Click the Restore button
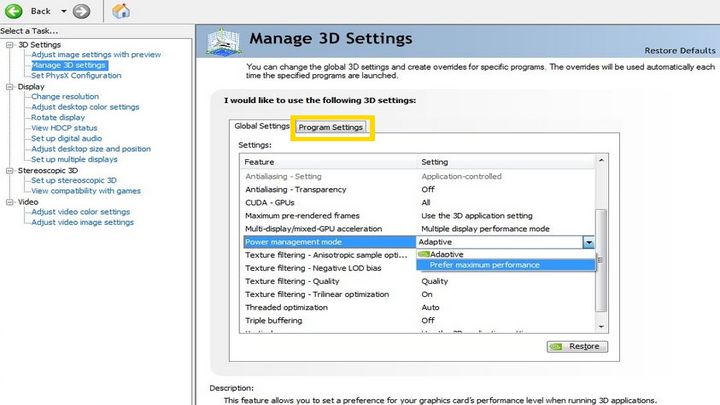This screenshot has width=720, height=405. tap(577, 346)
